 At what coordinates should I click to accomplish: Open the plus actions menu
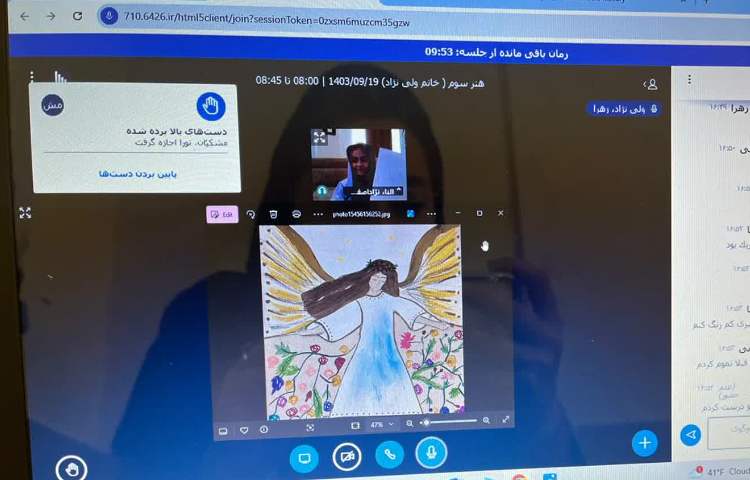[x=644, y=443]
